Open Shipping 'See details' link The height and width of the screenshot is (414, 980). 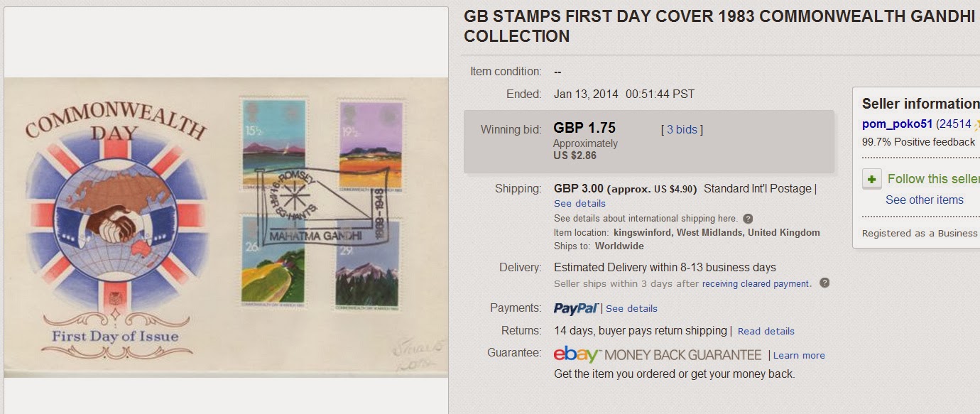tap(579, 204)
